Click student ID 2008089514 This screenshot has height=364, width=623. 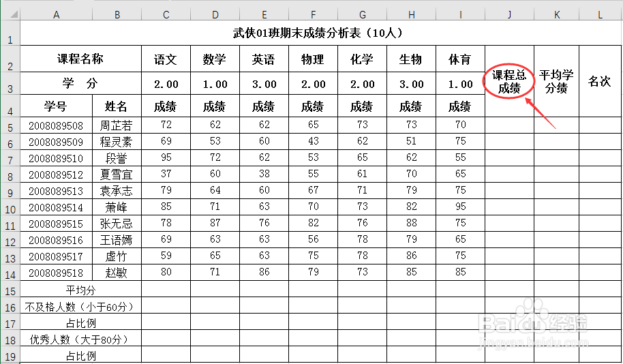pyautogui.click(x=56, y=207)
